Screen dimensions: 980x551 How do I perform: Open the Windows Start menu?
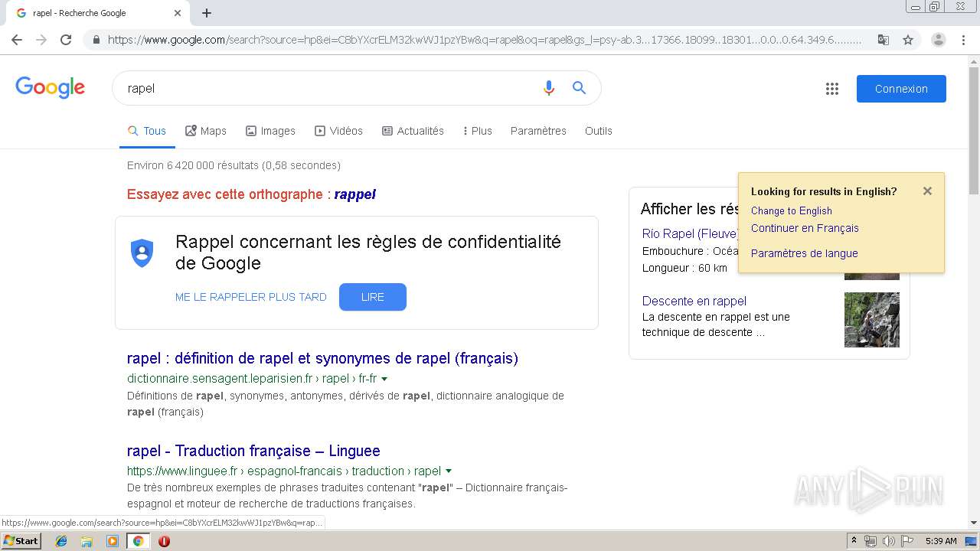tap(21, 541)
